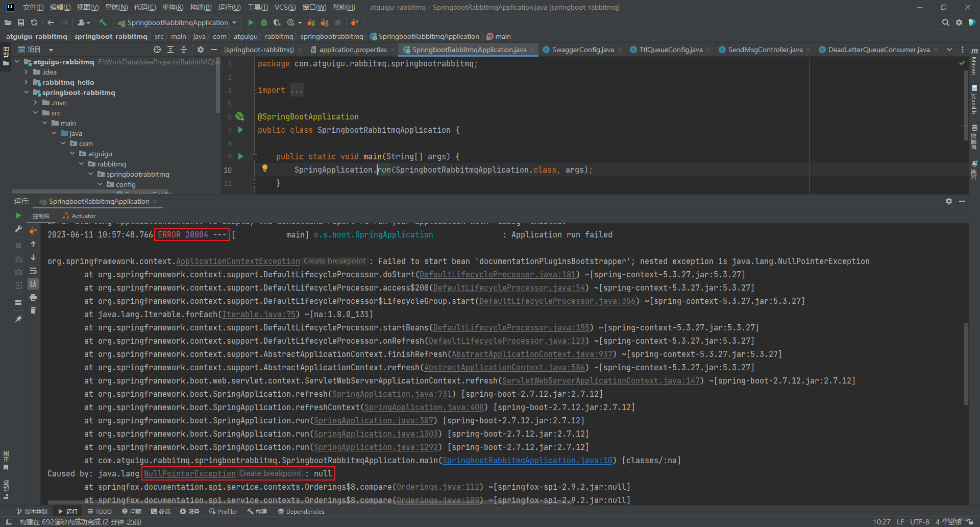Click DefaultLifecycleProcessor.java:181 link
The height and width of the screenshot is (527, 980).
pyautogui.click(x=498, y=274)
